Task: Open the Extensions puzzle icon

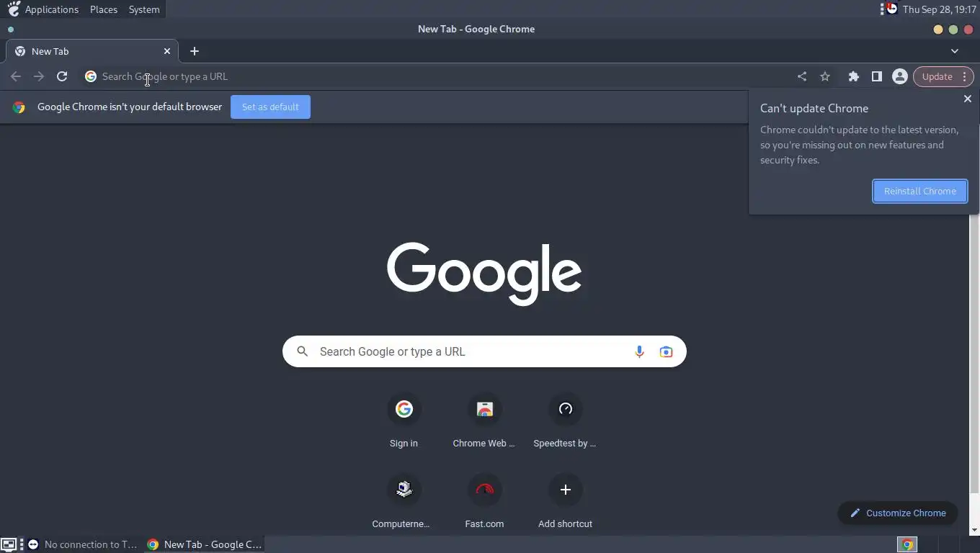Action: point(854,76)
